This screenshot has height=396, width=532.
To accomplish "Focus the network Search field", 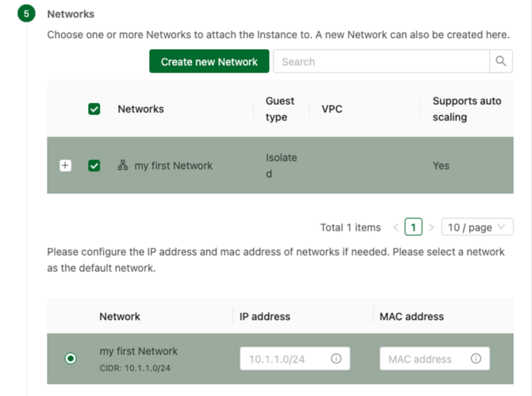I will (381, 61).
